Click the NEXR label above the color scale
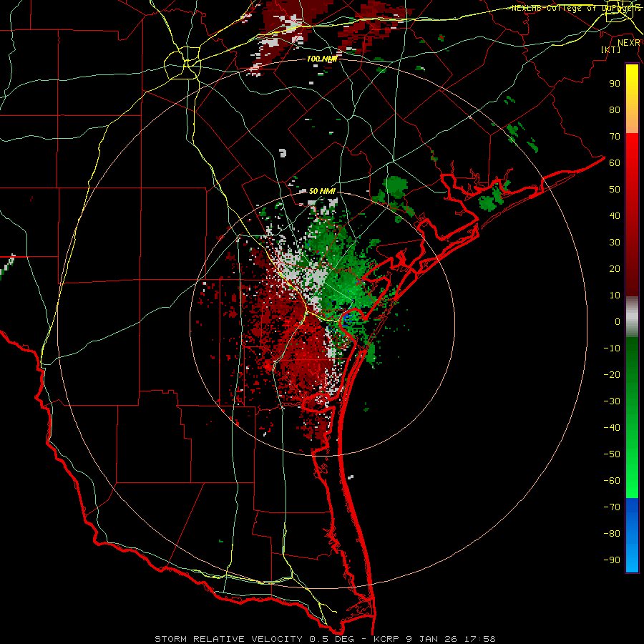Screen dimensions: 644x644 pos(629,43)
